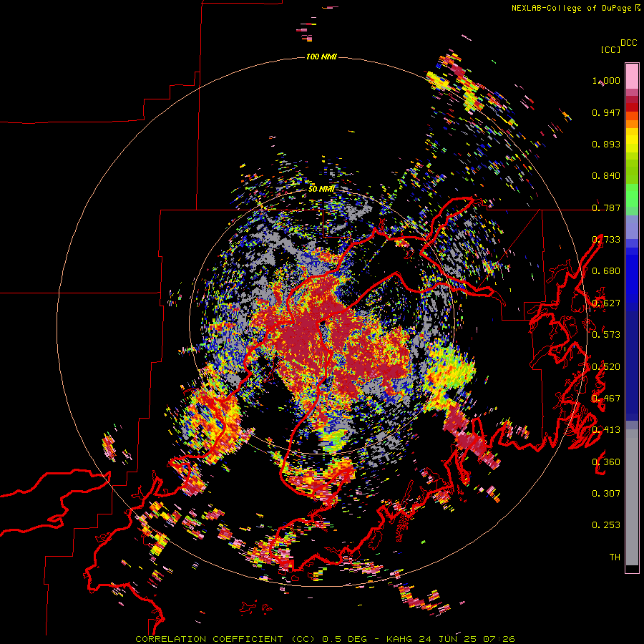Click the 1.000 color scale value

point(606,80)
